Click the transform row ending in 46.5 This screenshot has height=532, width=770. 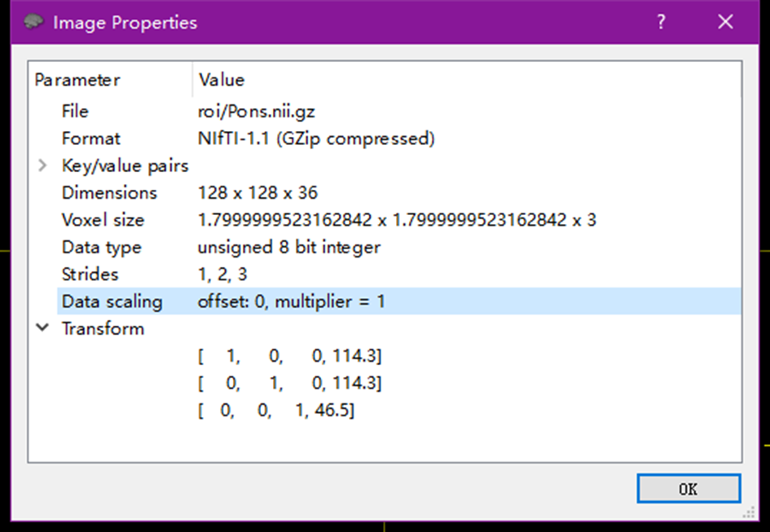coord(276,411)
